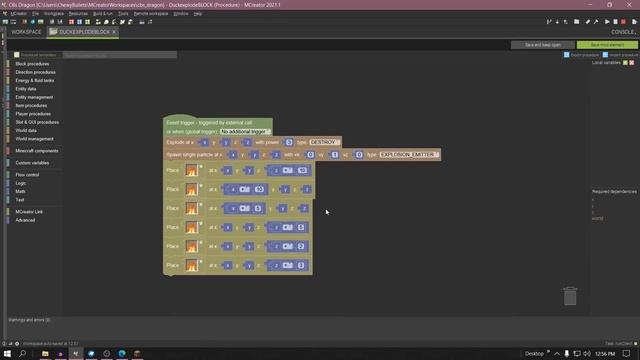Open the CONSOLE tab
Viewport: 640px width, 360px height.
coord(623,32)
